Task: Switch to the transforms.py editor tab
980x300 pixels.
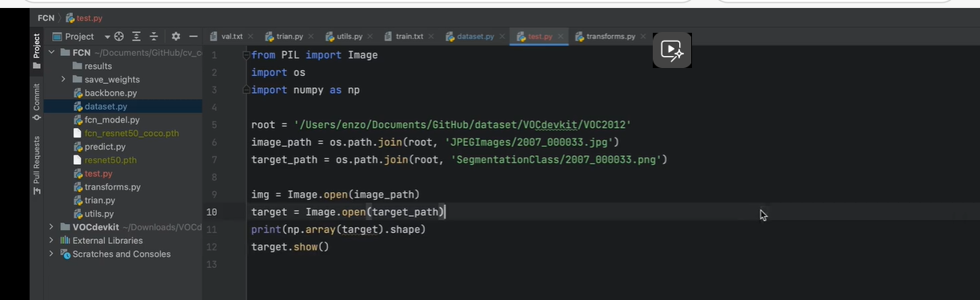Action: [x=610, y=37]
